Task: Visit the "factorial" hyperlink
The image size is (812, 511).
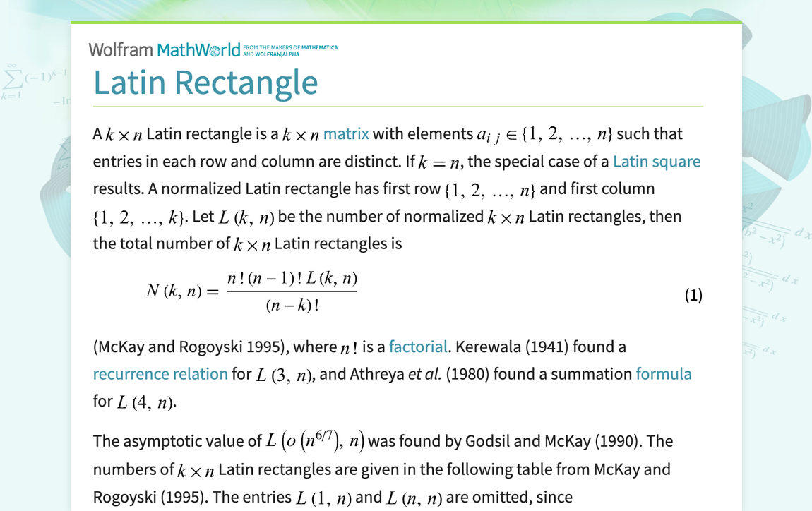Action: pyautogui.click(x=418, y=347)
